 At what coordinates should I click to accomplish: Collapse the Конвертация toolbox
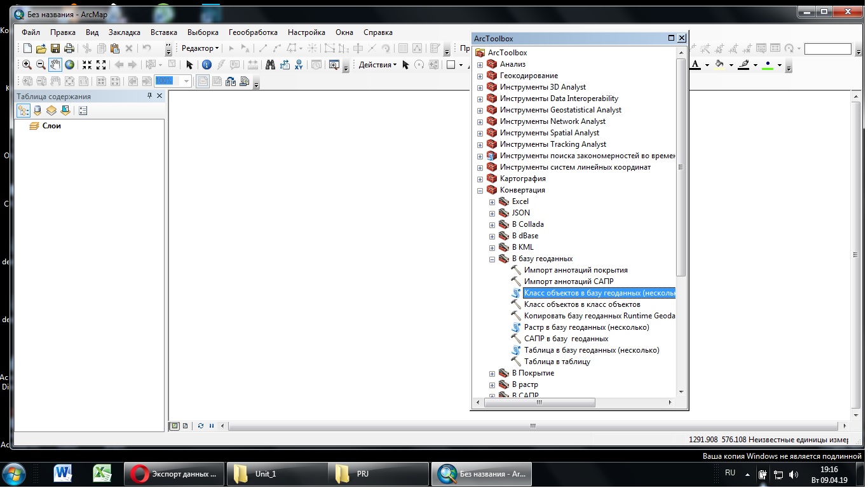pos(480,191)
